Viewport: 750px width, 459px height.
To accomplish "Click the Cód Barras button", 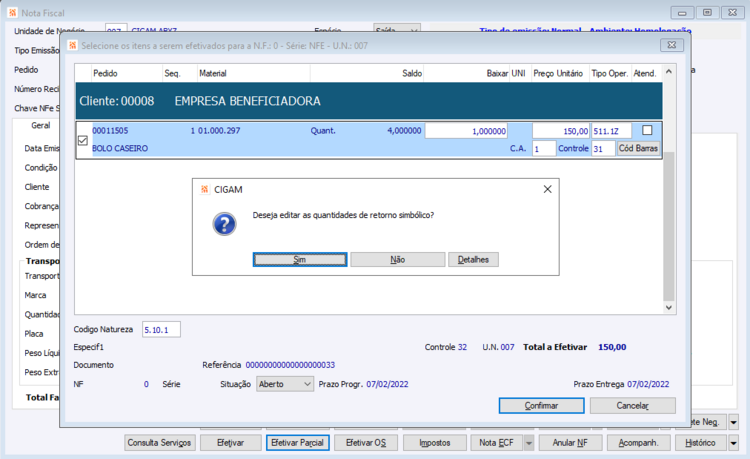I will 638,148.
